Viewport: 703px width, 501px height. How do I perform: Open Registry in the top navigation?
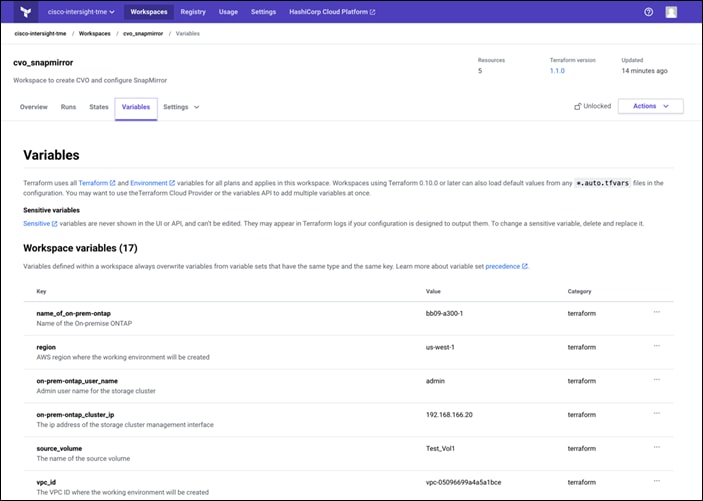tap(193, 12)
